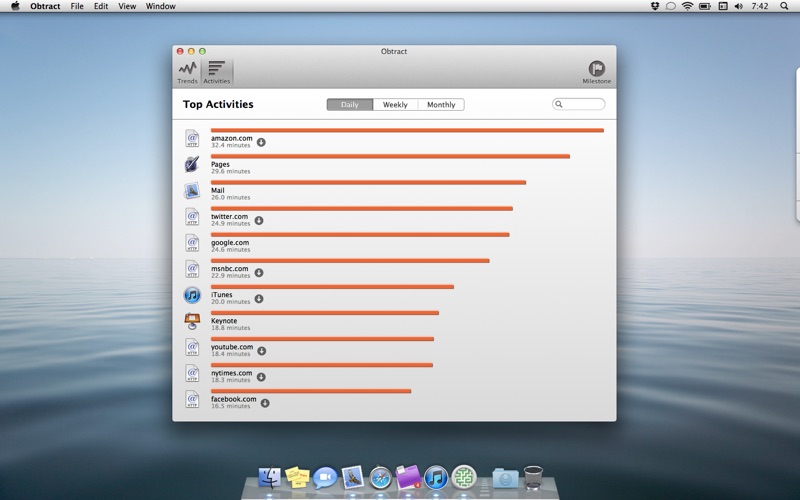The image size is (800, 500).
Task: Click the nytimes.com HTTP document icon
Action: click(x=192, y=373)
